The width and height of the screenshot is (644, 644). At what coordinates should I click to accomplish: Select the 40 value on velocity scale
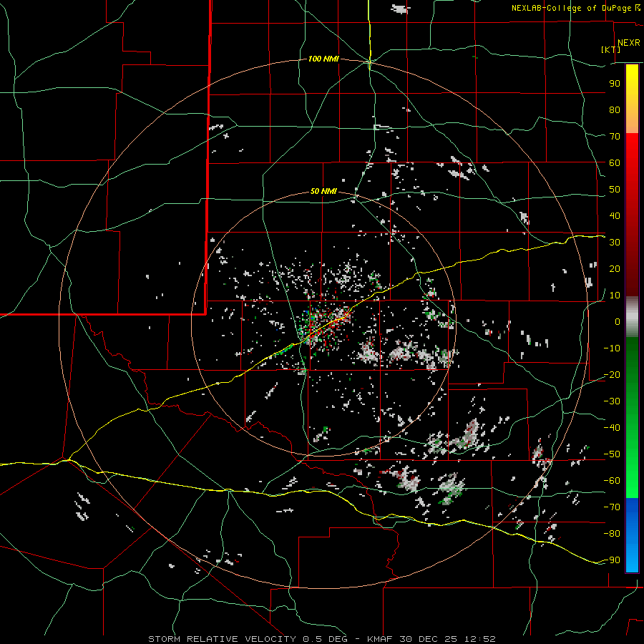tap(615, 216)
